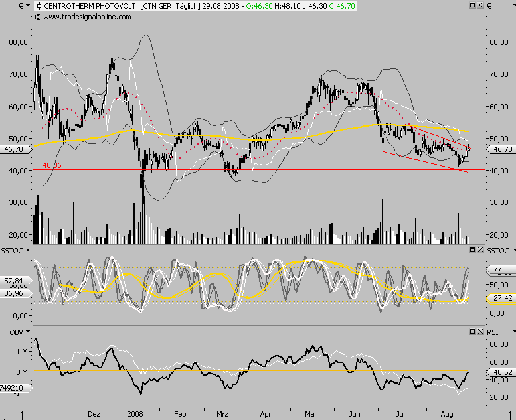Click the Mai label on time axis
This screenshot has height=420, width=516.
pyautogui.click(x=310, y=414)
